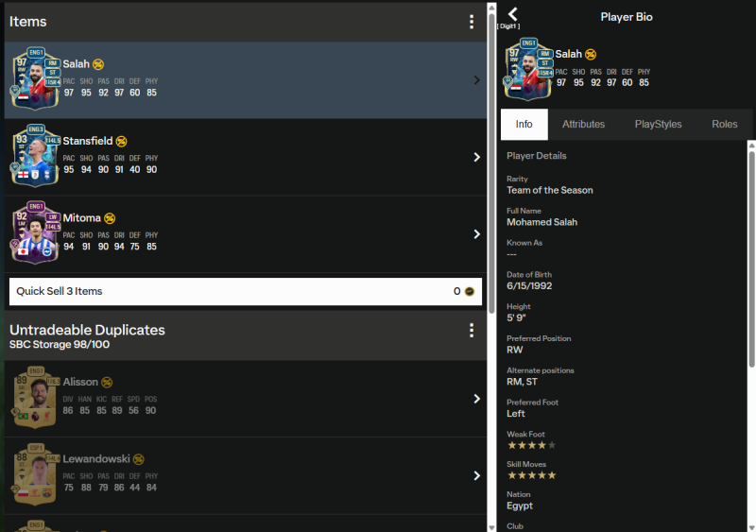Click Alisson player name

[x=80, y=382]
